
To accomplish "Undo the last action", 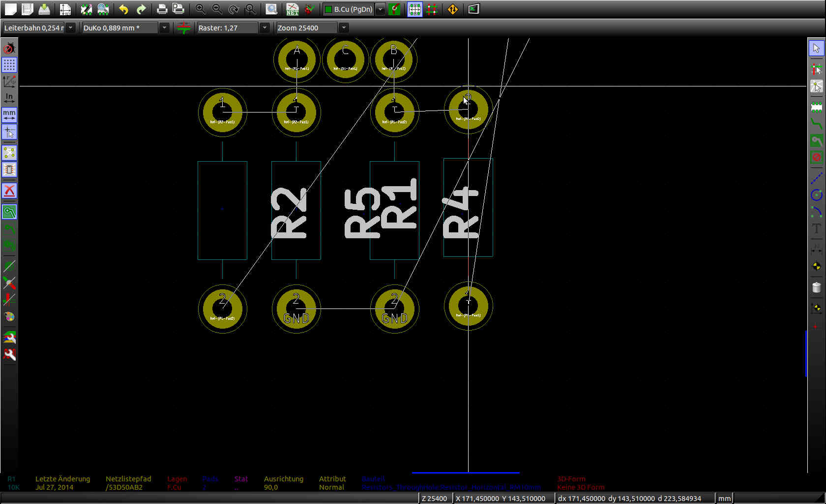I will [124, 9].
